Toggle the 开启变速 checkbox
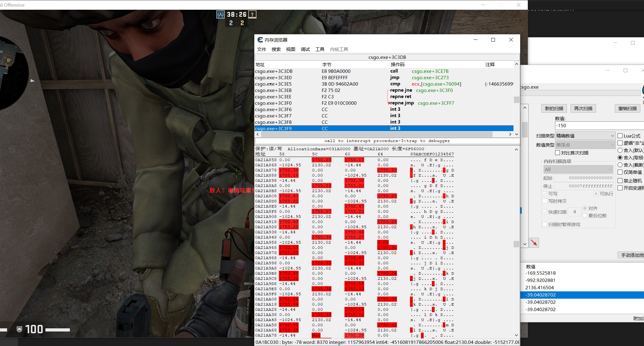This screenshot has width=644, height=346. click(x=620, y=188)
